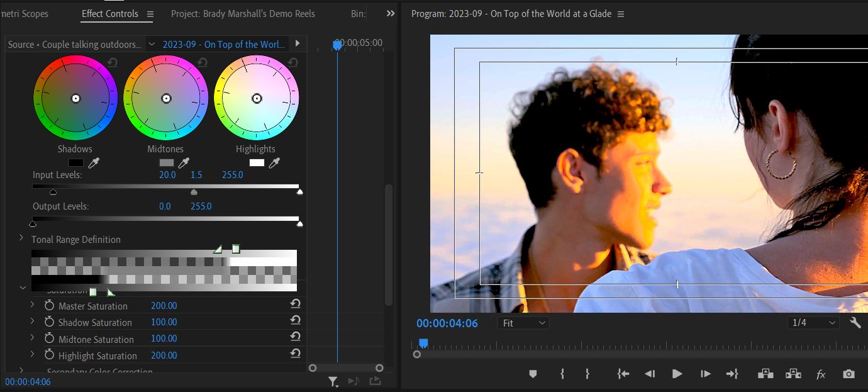Open Effect Controls panel menu
This screenshot has width=868, height=392.
click(150, 14)
